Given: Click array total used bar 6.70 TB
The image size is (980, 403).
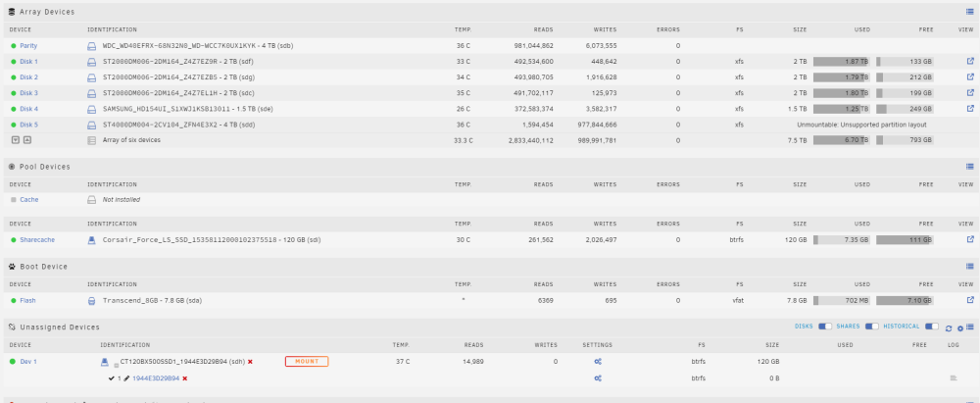Looking at the screenshot, I should click(x=841, y=140).
